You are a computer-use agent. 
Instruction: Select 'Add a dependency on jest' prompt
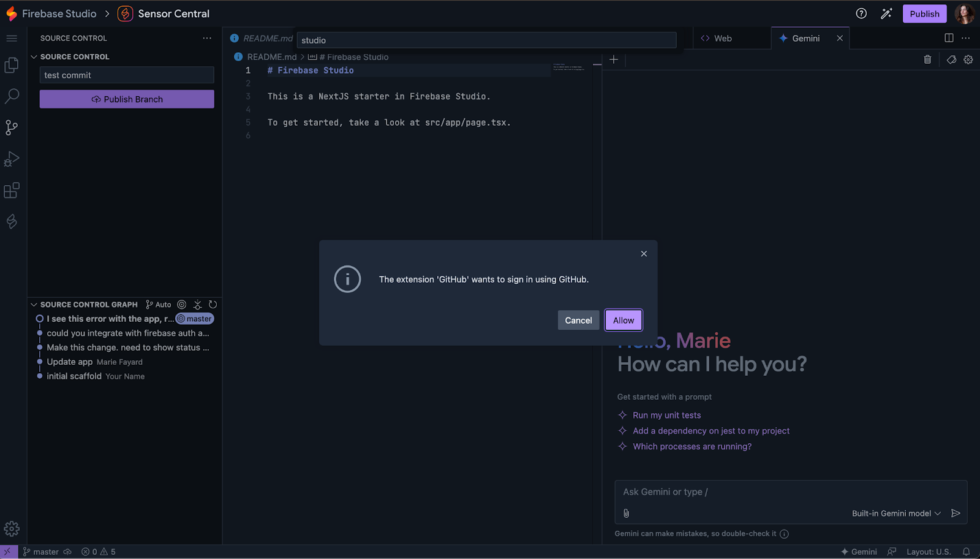711,431
